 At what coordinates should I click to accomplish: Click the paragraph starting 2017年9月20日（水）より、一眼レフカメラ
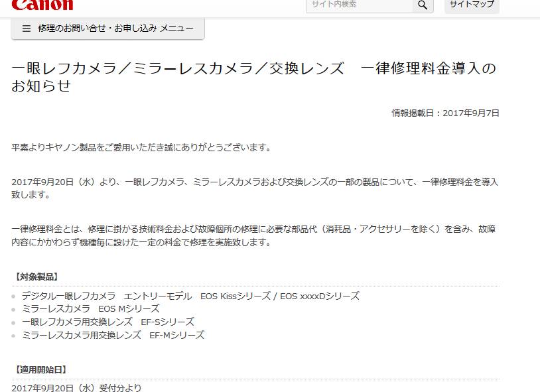coord(255,188)
